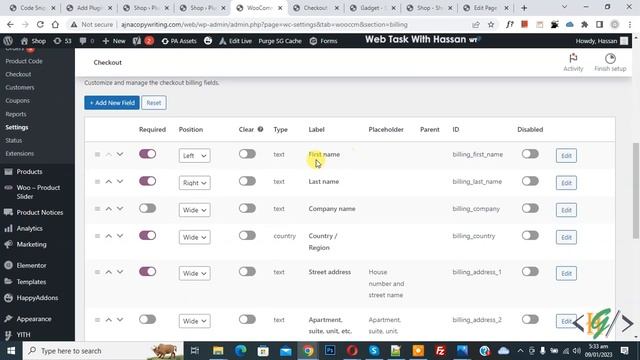Image resolution: width=640 pixels, height=360 pixels.
Task: Click the WordPress logo in admin bar
Action: [8, 41]
